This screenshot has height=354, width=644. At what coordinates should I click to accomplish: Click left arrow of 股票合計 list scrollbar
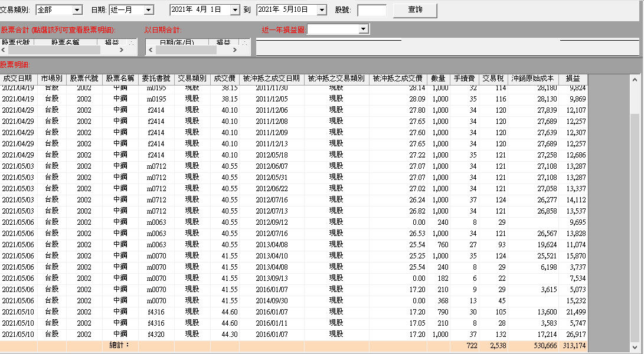[4, 50]
